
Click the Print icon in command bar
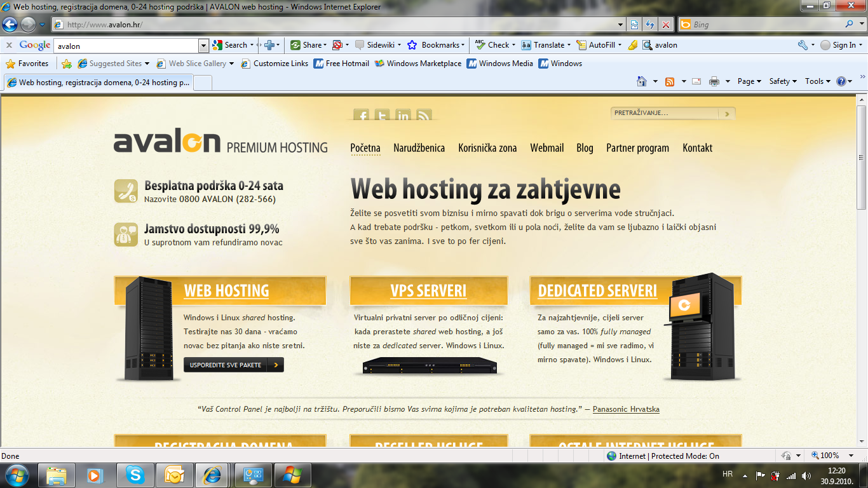[714, 81]
